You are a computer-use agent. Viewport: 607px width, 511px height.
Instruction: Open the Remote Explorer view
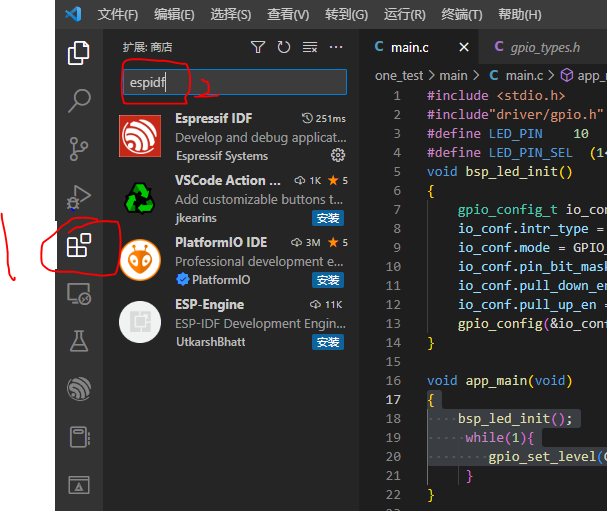coord(79,293)
